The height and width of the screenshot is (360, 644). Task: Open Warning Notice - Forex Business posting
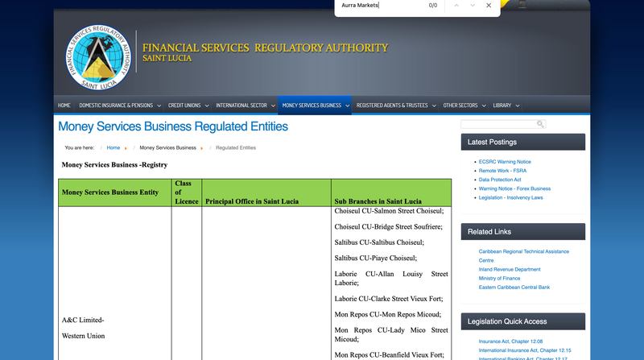pos(514,189)
